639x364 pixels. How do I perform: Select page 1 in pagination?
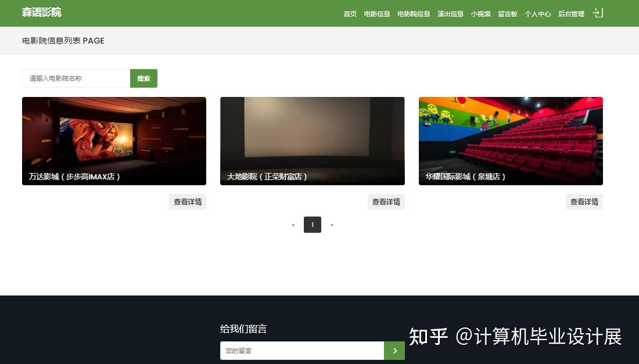[313, 225]
